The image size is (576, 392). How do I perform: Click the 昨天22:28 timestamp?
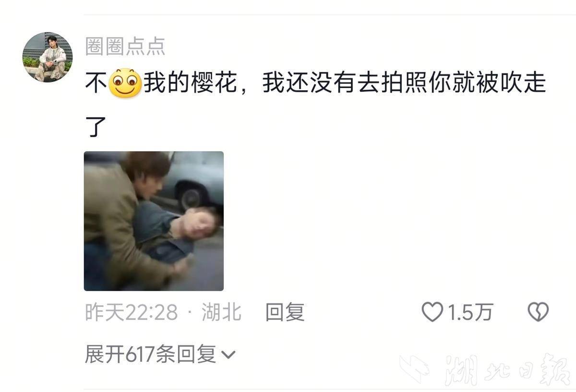pyautogui.click(x=132, y=313)
